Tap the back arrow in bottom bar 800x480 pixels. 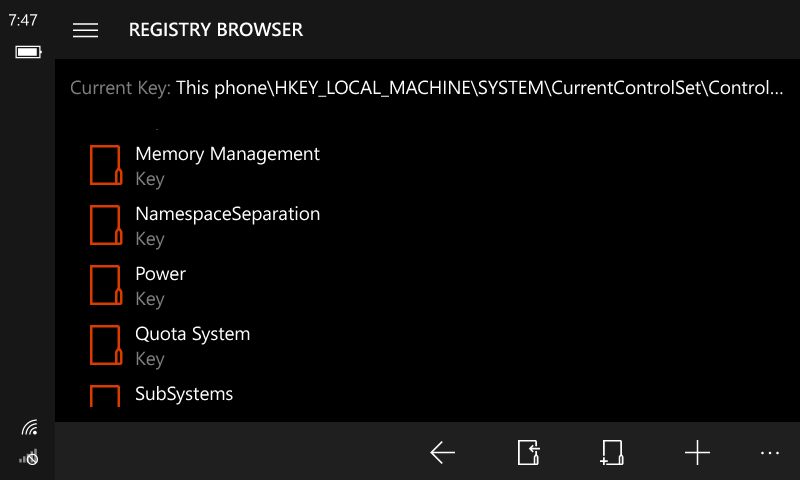click(x=443, y=453)
